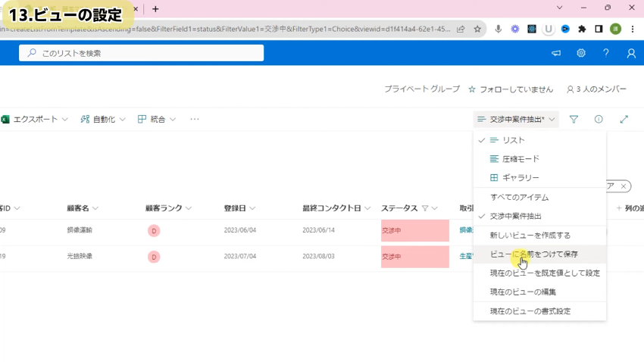Click the help question mark icon
644x362 pixels.
pos(605,53)
